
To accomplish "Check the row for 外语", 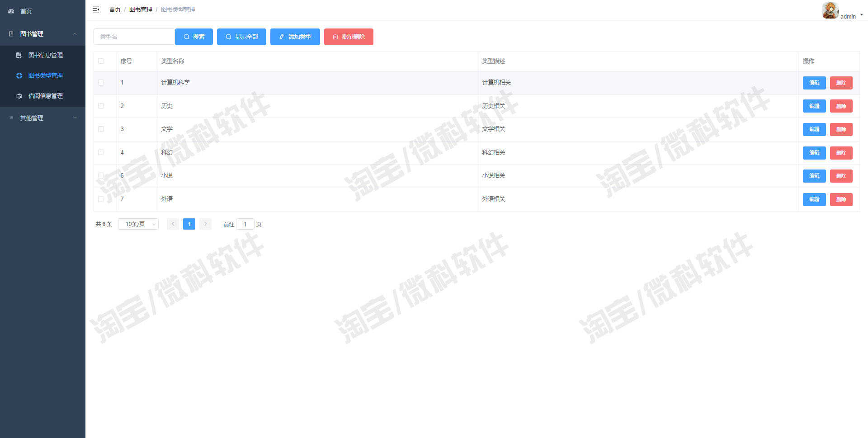I will coord(101,199).
